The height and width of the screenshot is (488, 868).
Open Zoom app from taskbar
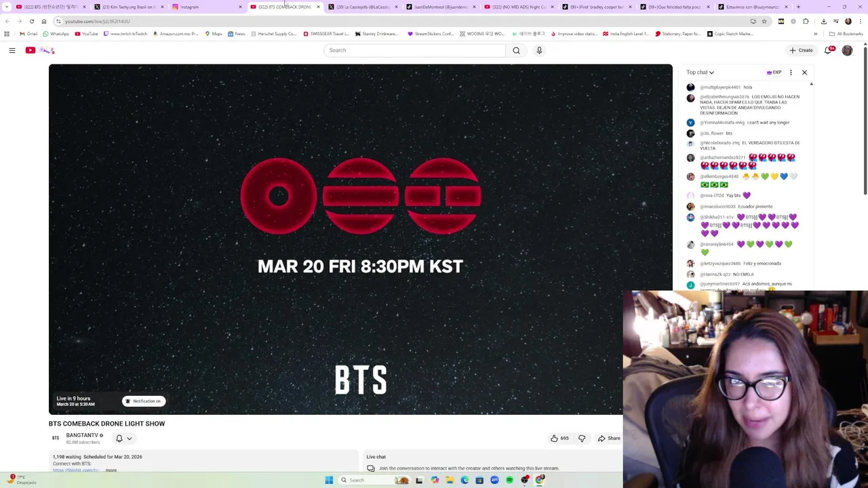click(x=494, y=480)
